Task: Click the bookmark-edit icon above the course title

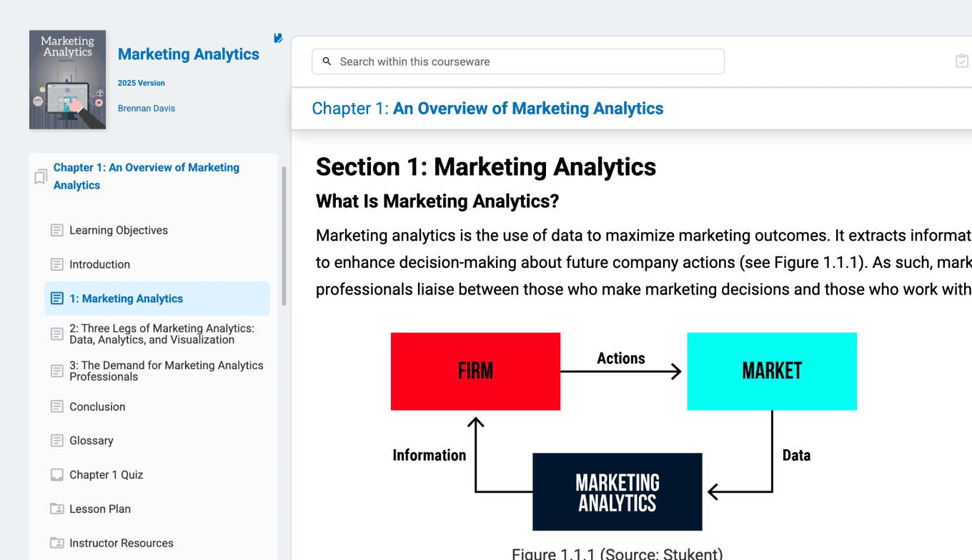Action: click(x=278, y=39)
